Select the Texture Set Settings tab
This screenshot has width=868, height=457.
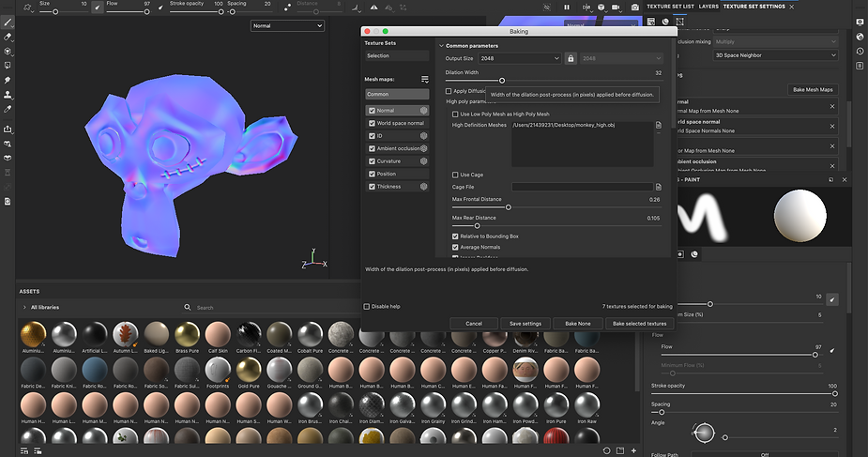pos(754,7)
